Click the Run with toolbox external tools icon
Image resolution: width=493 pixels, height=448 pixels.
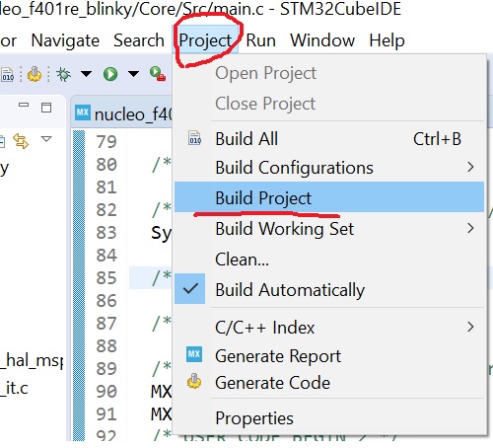click(158, 74)
